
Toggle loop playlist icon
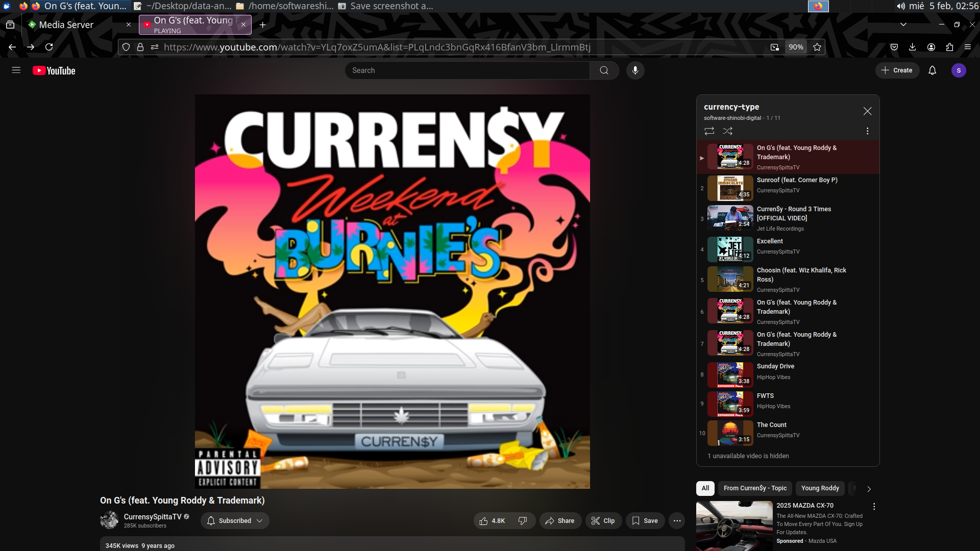pyautogui.click(x=709, y=131)
